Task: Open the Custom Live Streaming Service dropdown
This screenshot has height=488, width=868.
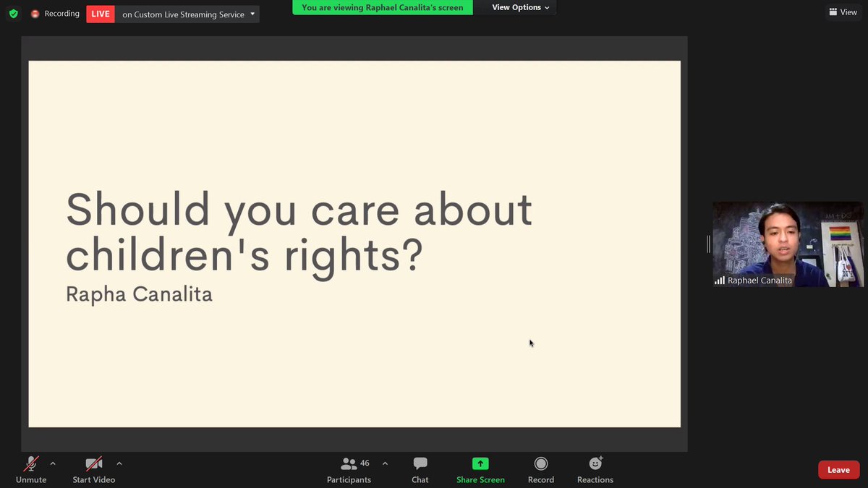Action: pos(187,14)
